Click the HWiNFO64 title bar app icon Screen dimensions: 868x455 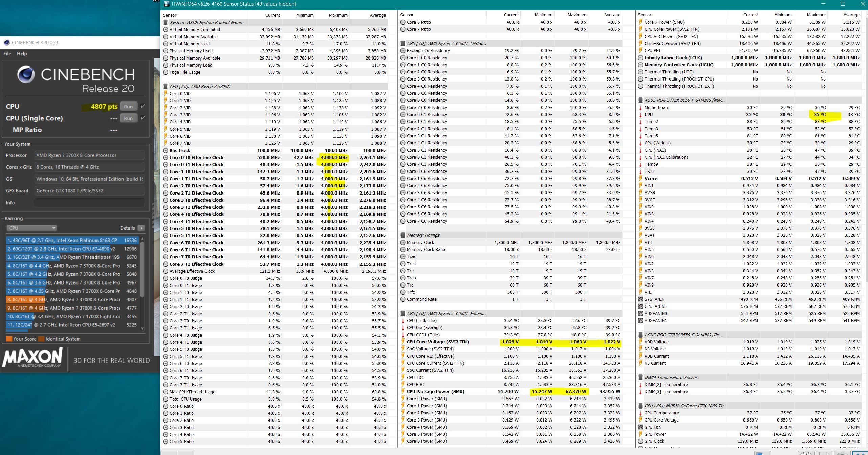(167, 4)
